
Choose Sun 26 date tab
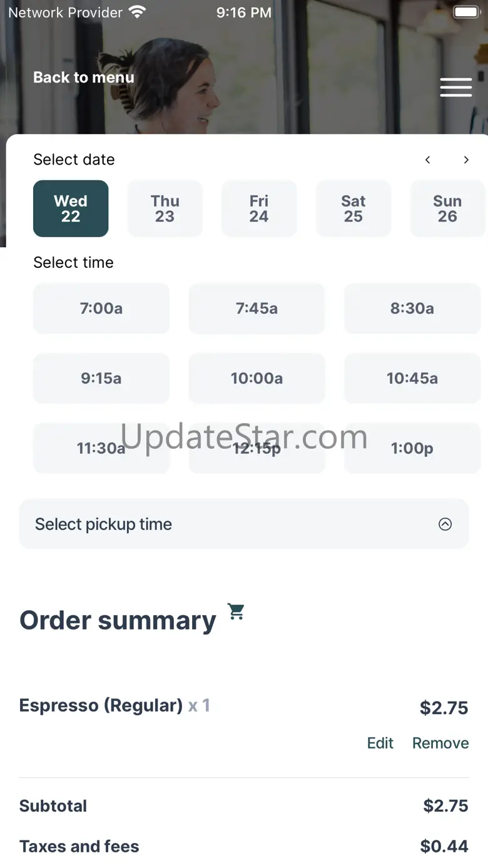click(x=447, y=208)
